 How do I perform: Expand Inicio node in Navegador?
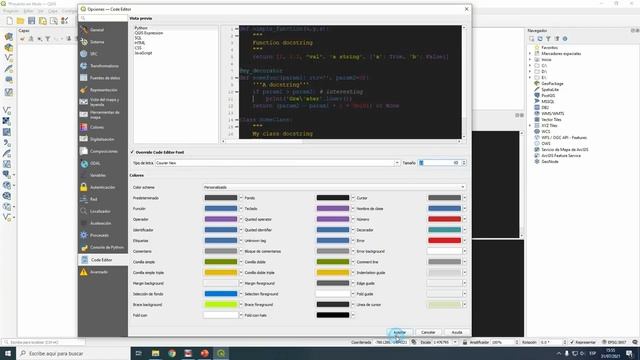(531, 60)
